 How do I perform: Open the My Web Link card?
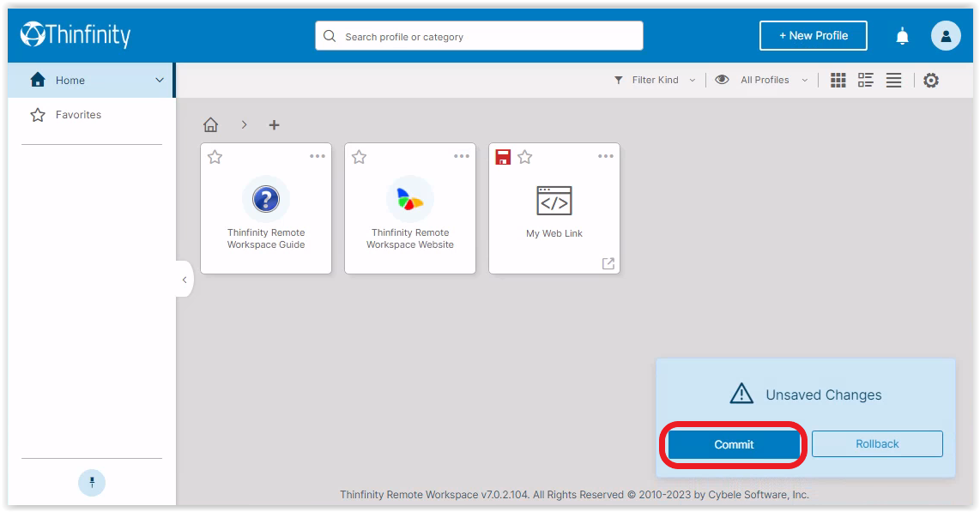(x=554, y=208)
